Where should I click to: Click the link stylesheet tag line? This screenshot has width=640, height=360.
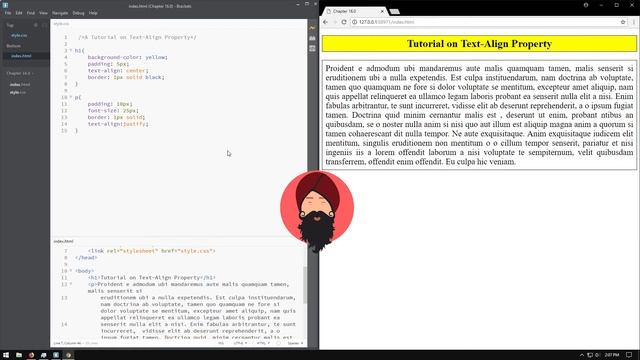tap(151, 251)
